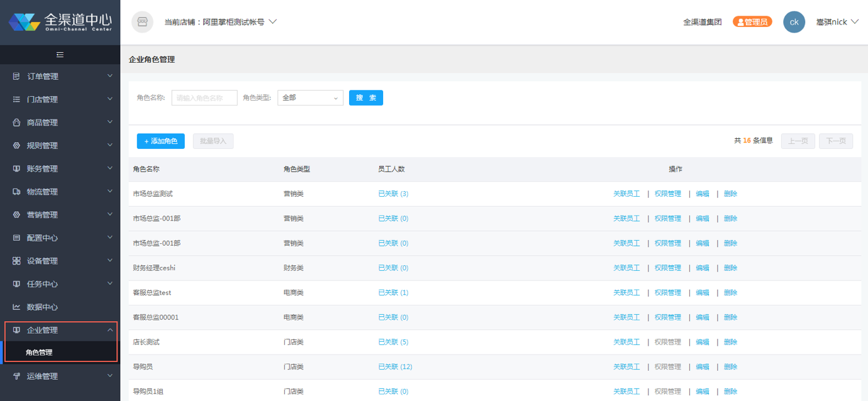The width and height of the screenshot is (868, 401).
Task: Open 已关联 (3) for 市场总监测试
Action: tap(393, 194)
